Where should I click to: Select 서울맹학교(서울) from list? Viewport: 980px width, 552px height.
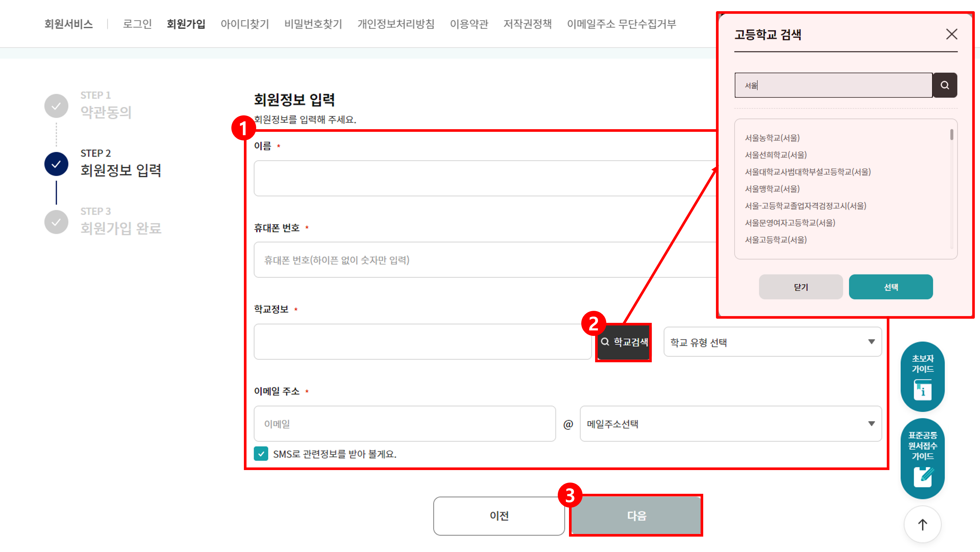coord(772,188)
